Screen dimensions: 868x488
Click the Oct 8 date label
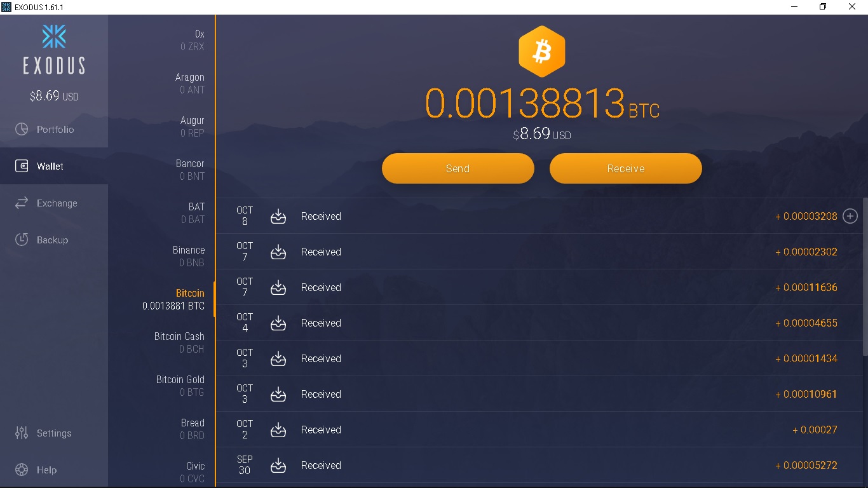click(245, 216)
